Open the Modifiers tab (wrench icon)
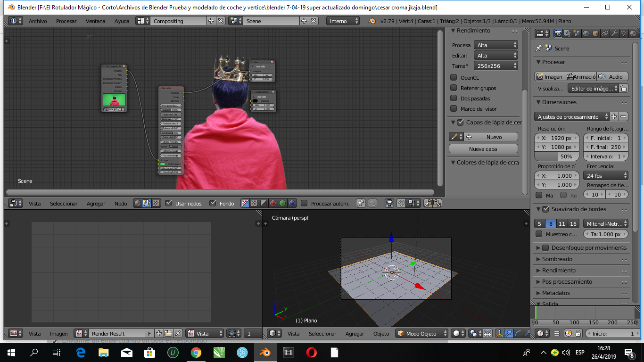Image resolution: width=644 pixels, height=362 pixels. [x=614, y=33]
